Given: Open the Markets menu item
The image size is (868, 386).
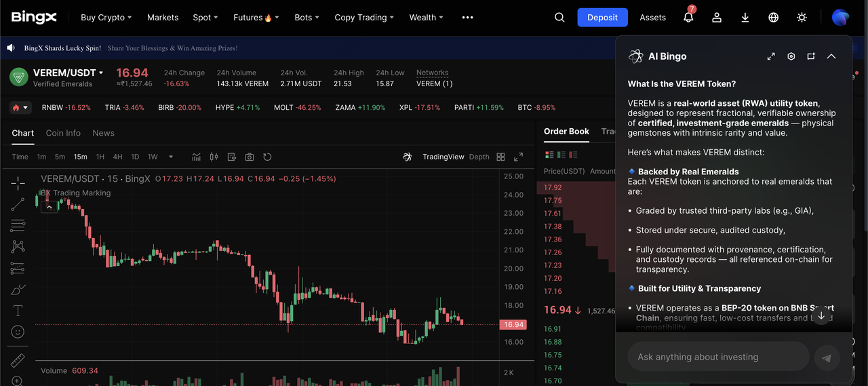Looking at the screenshot, I should pos(163,18).
